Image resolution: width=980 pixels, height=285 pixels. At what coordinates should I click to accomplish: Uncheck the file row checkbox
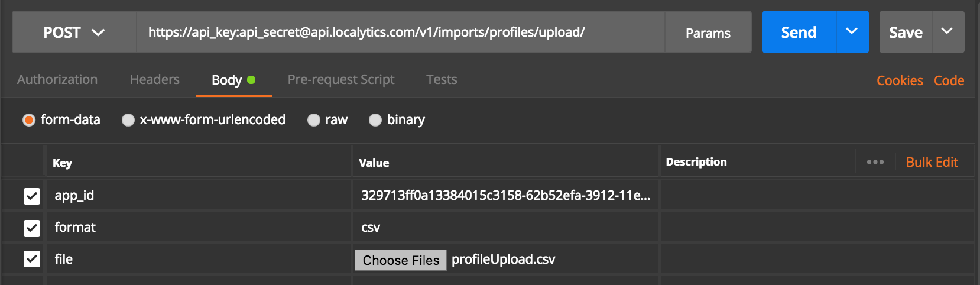tap(32, 259)
